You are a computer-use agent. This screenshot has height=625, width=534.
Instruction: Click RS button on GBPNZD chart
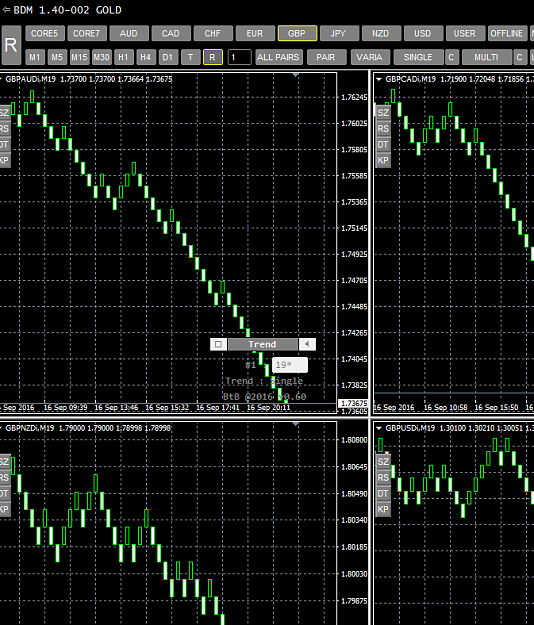pyautogui.click(x=5, y=478)
